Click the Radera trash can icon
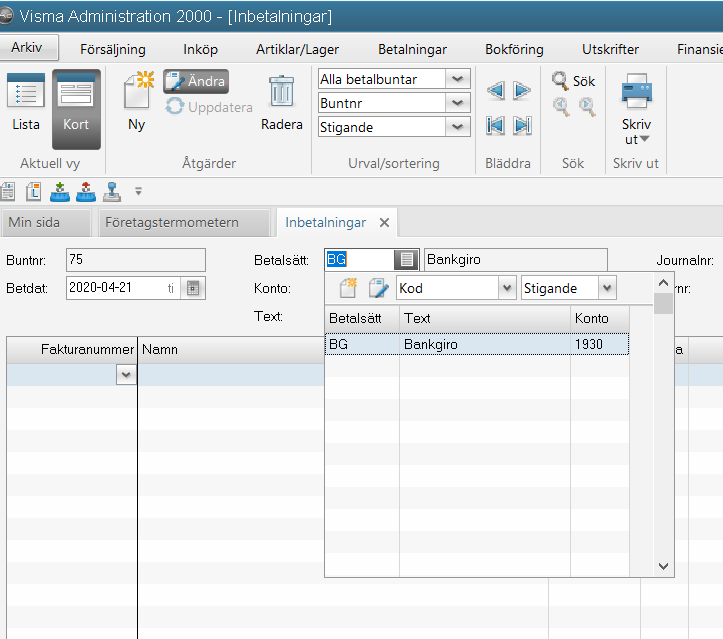 coord(281,94)
